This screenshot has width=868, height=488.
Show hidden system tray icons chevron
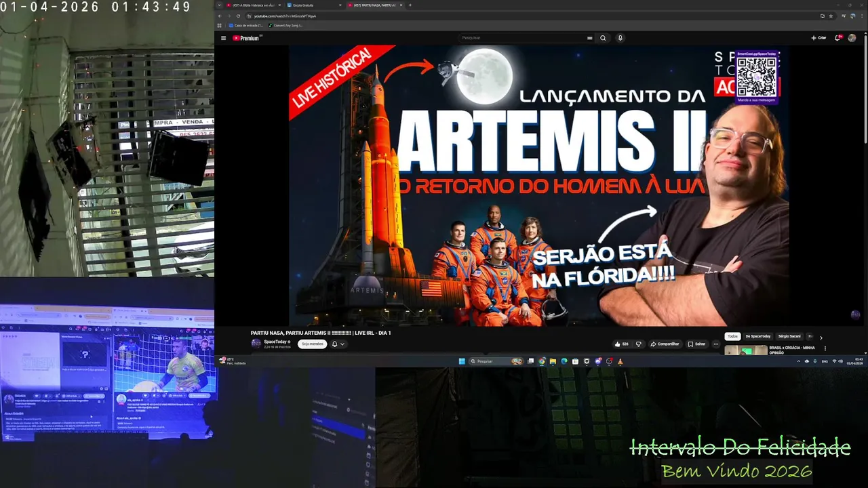point(798,361)
